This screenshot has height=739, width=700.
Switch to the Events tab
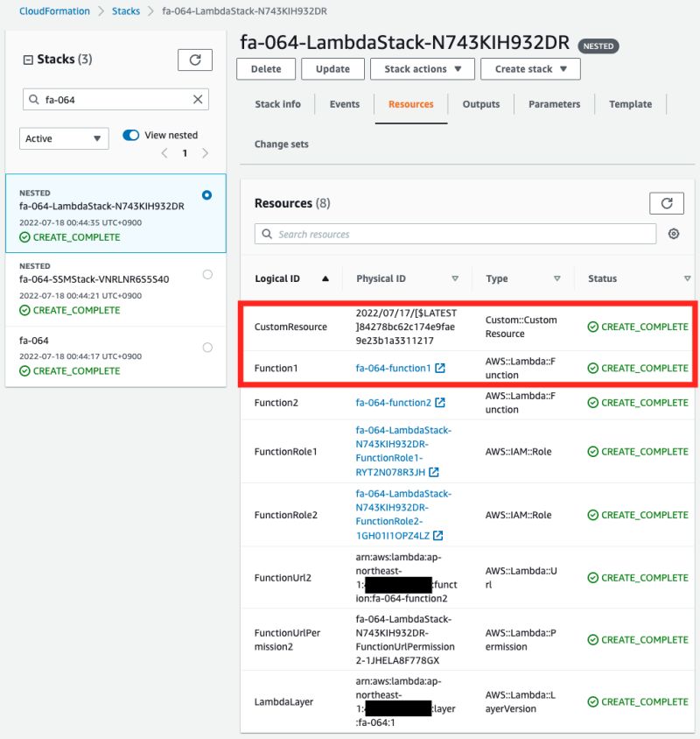[344, 103]
